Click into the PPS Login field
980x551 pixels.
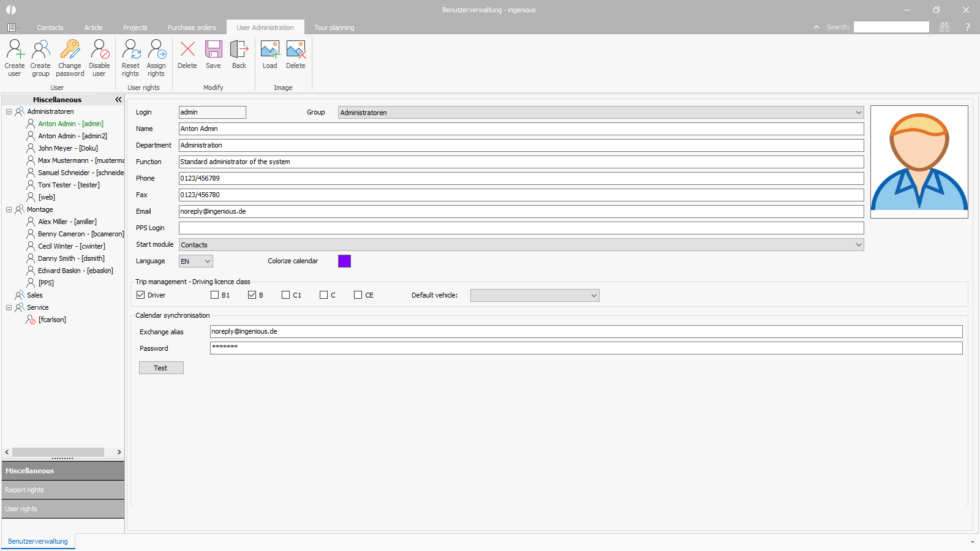(521, 228)
